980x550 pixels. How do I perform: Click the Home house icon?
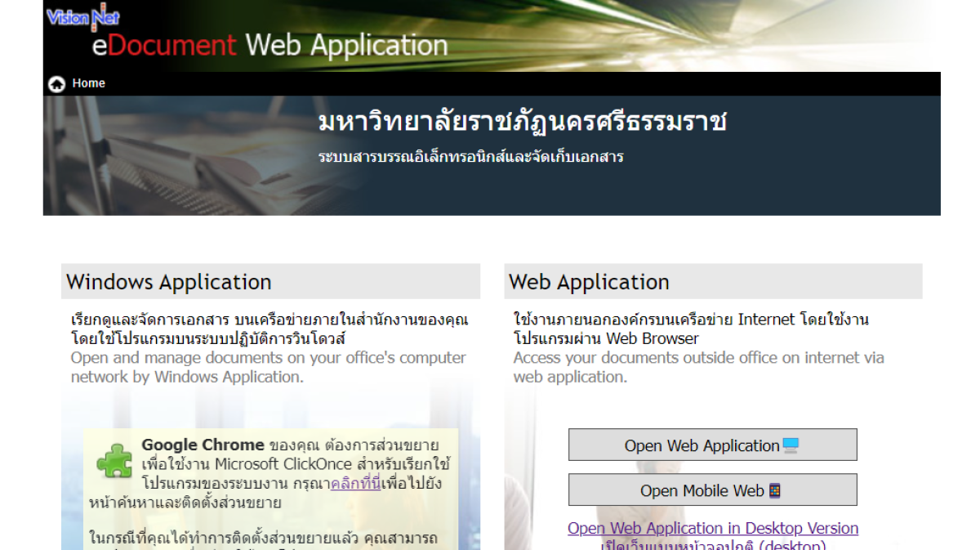pyautogui.click(x=56, y=84)
